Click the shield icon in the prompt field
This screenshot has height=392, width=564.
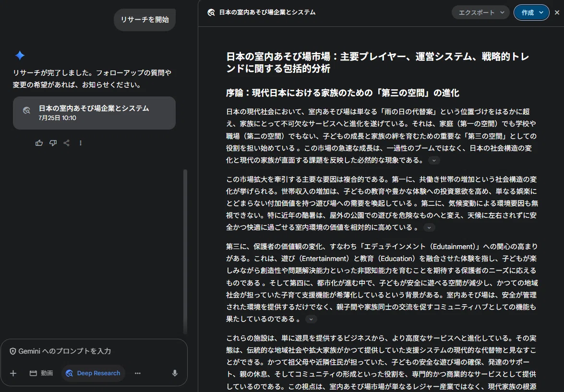[x=12, y=351]
